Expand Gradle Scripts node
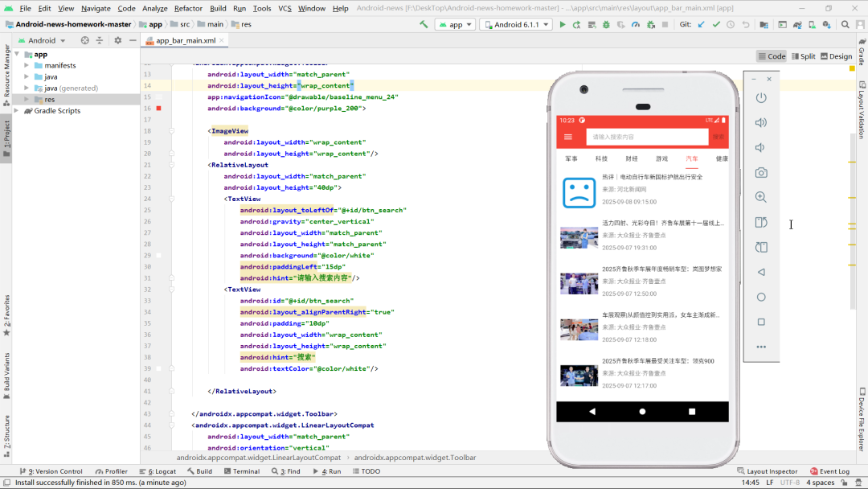868x489 pixels. (17, 111)
